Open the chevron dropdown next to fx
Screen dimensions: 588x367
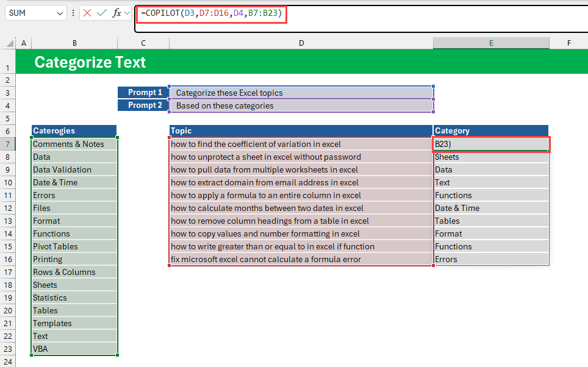127,13
